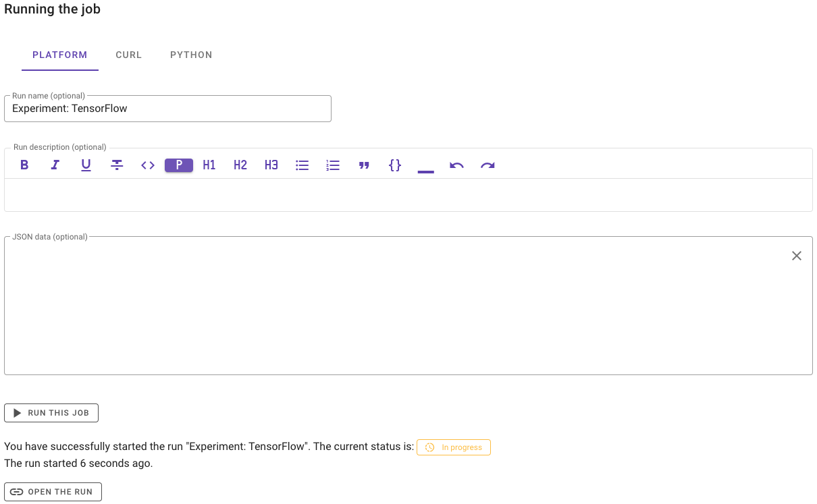Redo last description edit
This screenshot has height=504, width=817.
(487, 165)
